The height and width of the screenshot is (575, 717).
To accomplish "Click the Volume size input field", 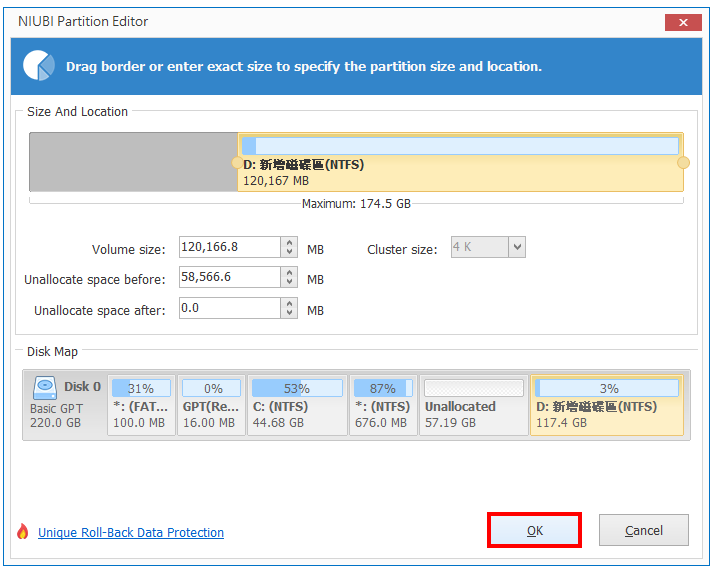I will pyautogui.click(x=230, y=247).
